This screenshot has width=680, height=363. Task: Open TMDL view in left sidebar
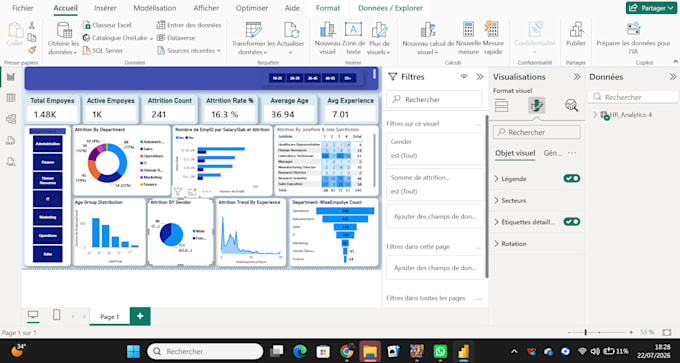pyautogui.click(x=11, y=161)
